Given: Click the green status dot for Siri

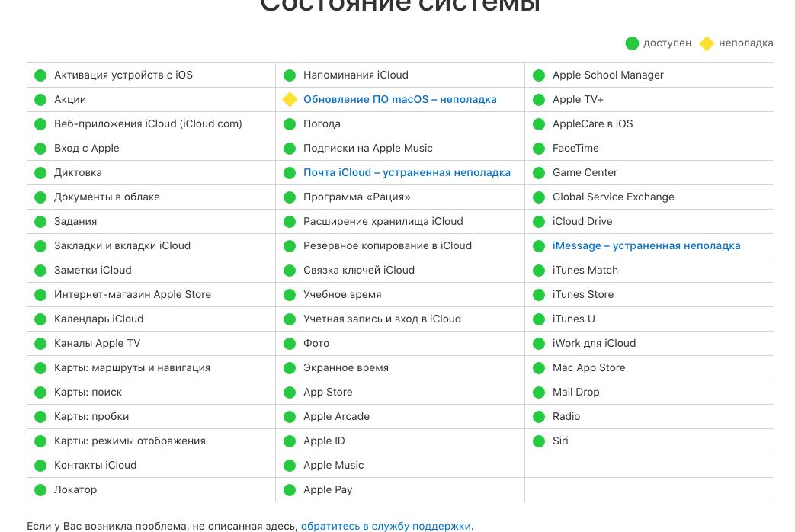Looking at the screenshot, I should pos(539,441).
